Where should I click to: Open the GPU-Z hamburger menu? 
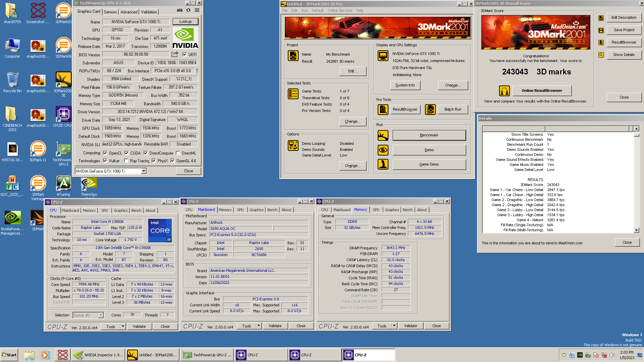point(197,10)
